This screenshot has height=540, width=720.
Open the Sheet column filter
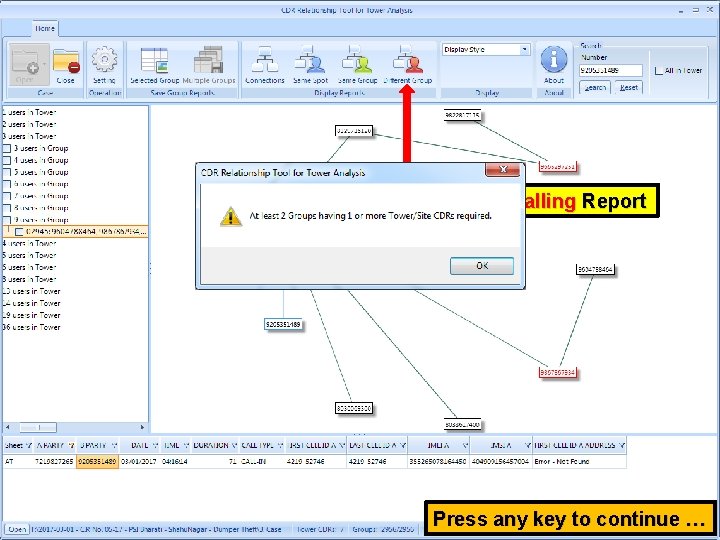pyautogui.click(x=28, y=445)
